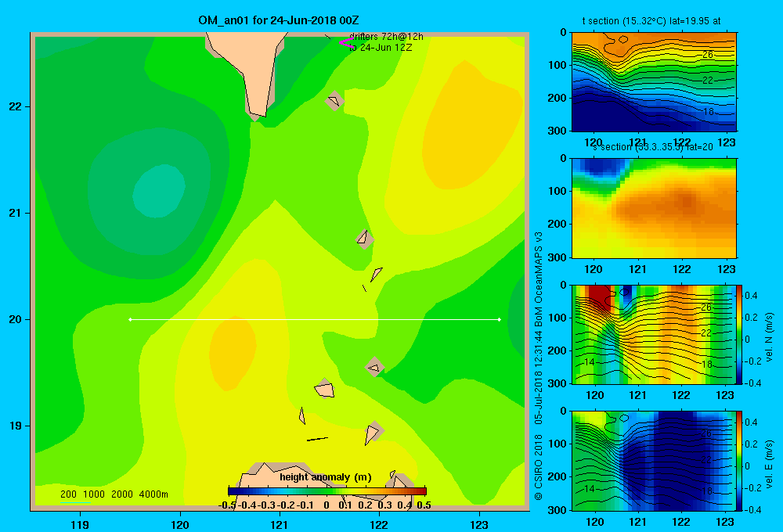The width and height of the screenshot is (783, 532).
Task: Click latitude tick 22 on the main map
Action: (16, 106)
